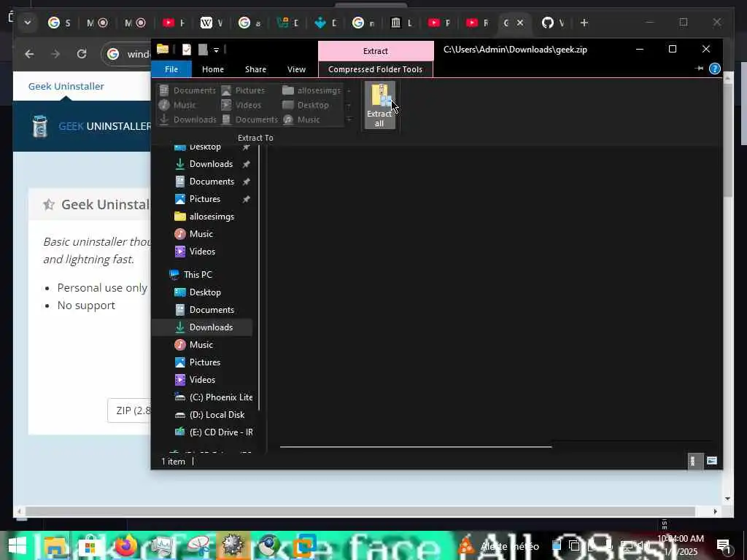Open Videos under Quick access
747x560 pixels.
pos(194,252)
